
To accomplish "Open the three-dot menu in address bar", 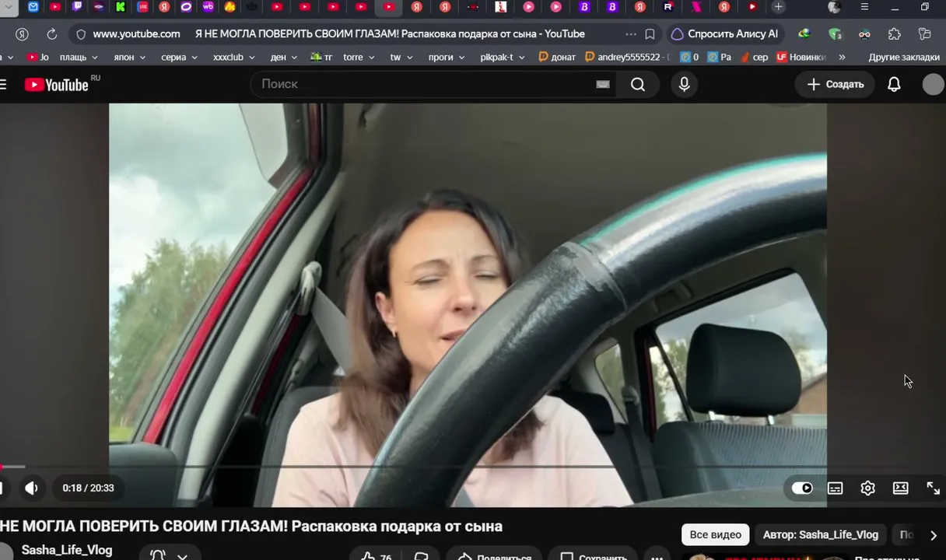I will [x=631, y=34].
